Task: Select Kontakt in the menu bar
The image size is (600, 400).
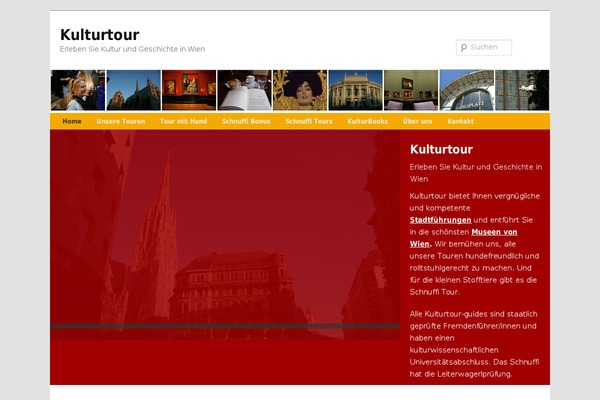Action: pos(461,121)
